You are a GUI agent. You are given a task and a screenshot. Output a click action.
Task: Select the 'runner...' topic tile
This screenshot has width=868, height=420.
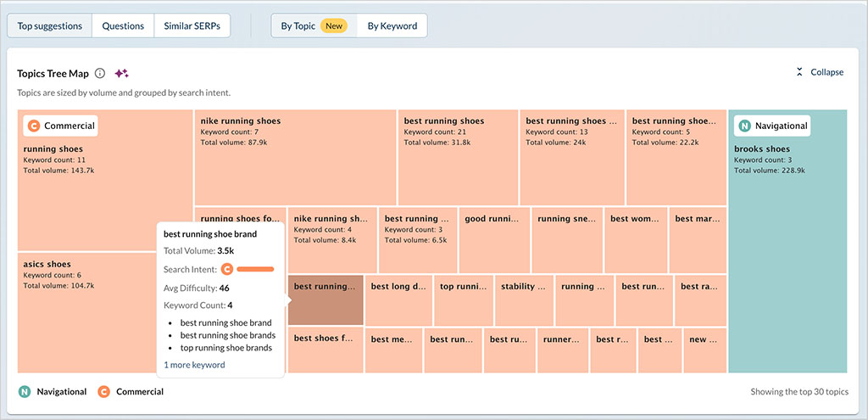(x=563, y=350)
